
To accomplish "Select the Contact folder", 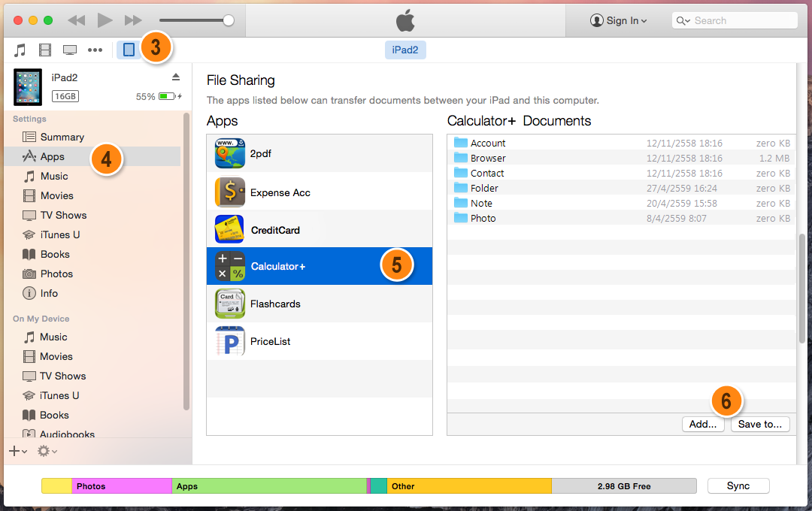I will (622, 173).
